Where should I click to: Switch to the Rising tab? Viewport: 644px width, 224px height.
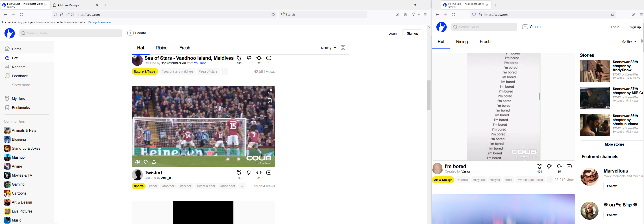tap(161, 48)
